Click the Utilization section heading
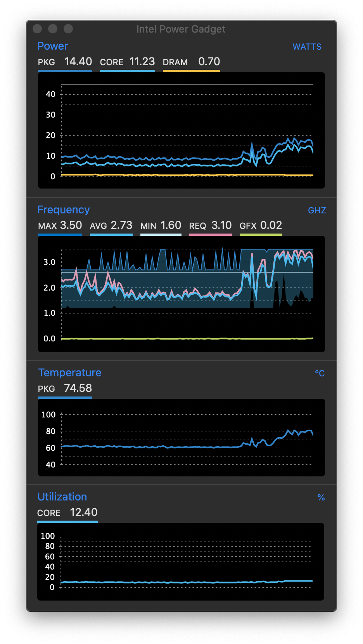Screen dimensions: 363x644 62,497
